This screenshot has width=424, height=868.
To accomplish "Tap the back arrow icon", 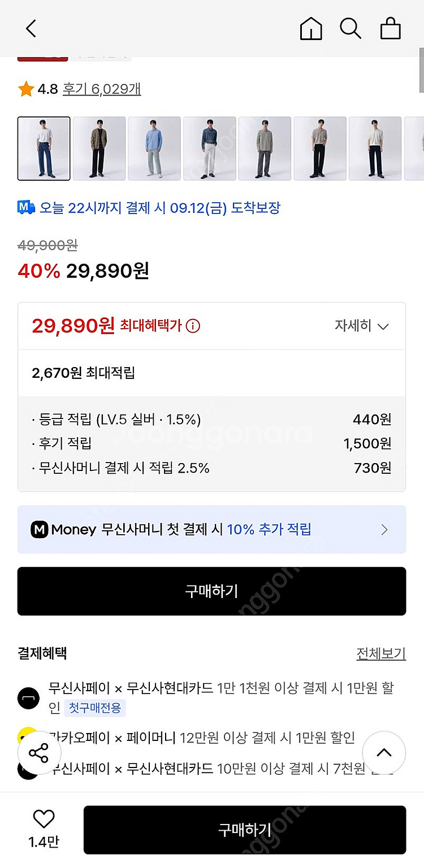I will click(31, 28).
